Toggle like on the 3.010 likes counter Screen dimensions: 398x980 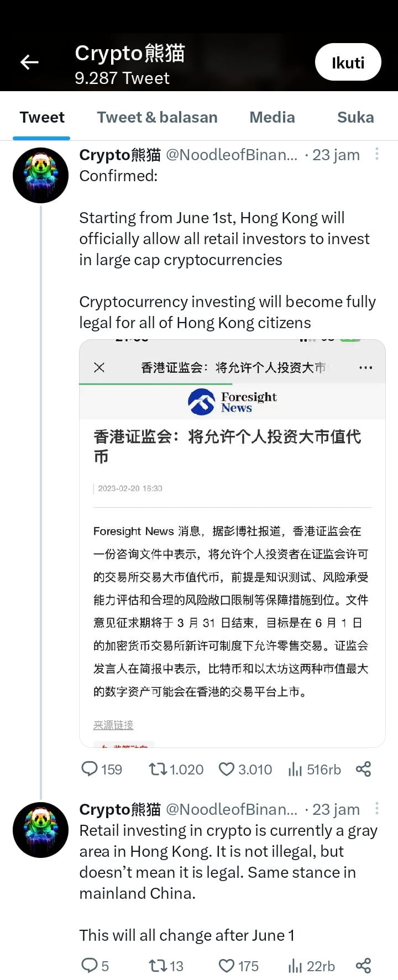point(227,768)
